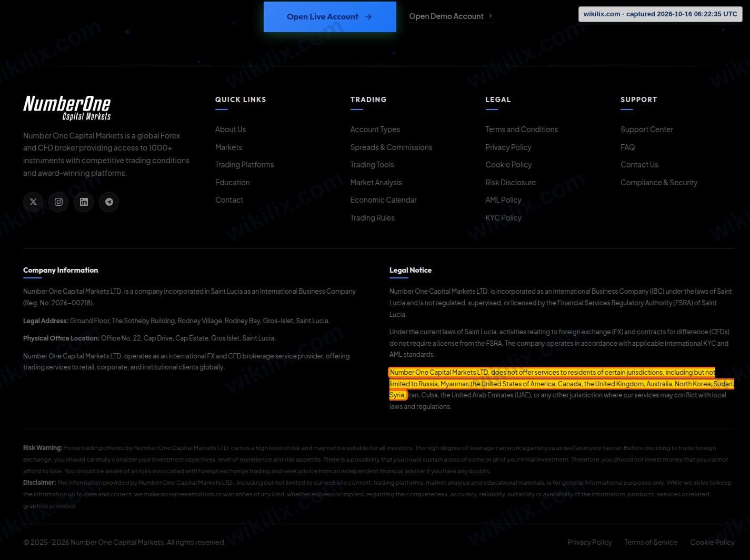This screenshot has width=750, height=560.
Task: Open the AML Policy link
Action: tap(503, 200)
